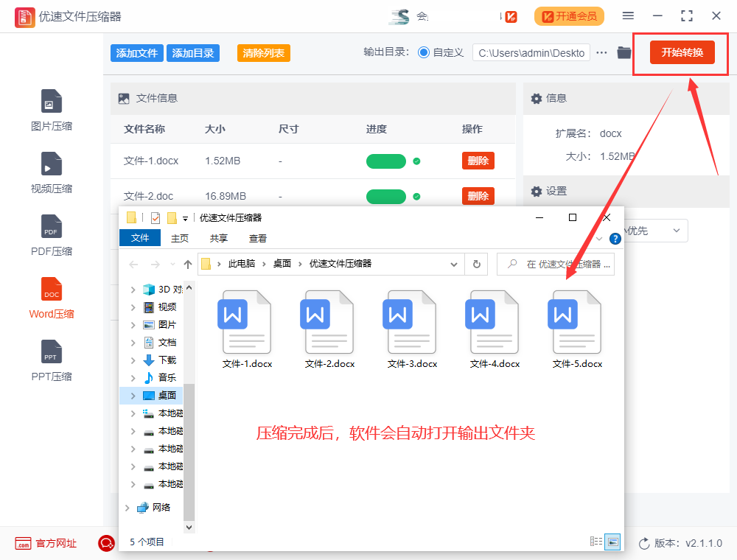The width and height of the screenshot is (737, 560).
Task: Open the 文件 tab in the Explorer ribbon
Action: 140,238
